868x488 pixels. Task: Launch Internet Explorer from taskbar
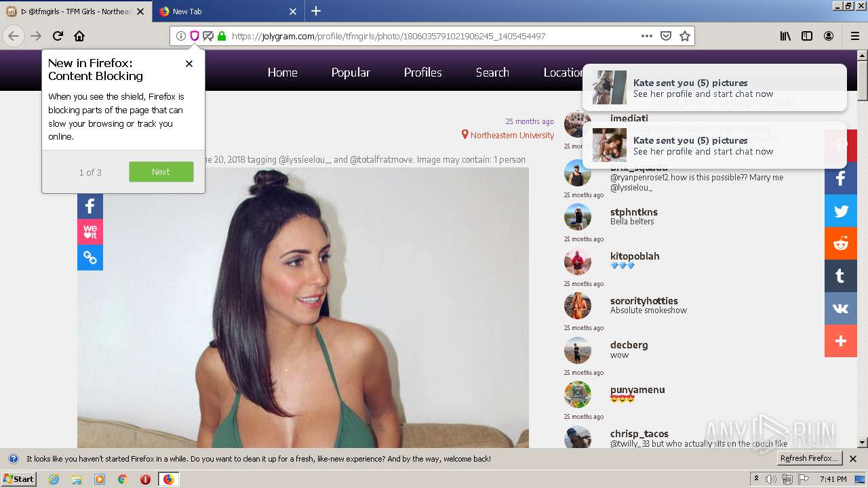click(54, 479)
